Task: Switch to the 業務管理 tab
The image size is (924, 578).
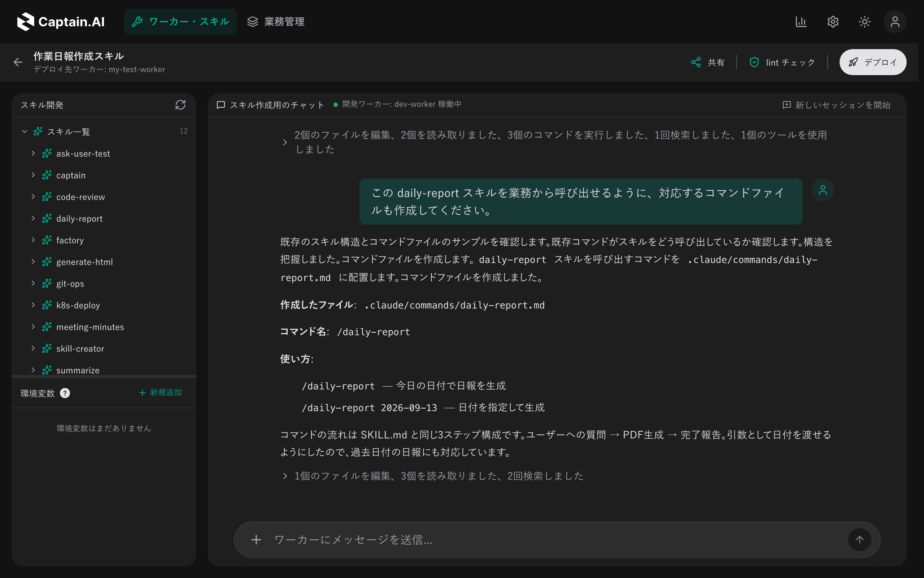Action: coord(276,22)
